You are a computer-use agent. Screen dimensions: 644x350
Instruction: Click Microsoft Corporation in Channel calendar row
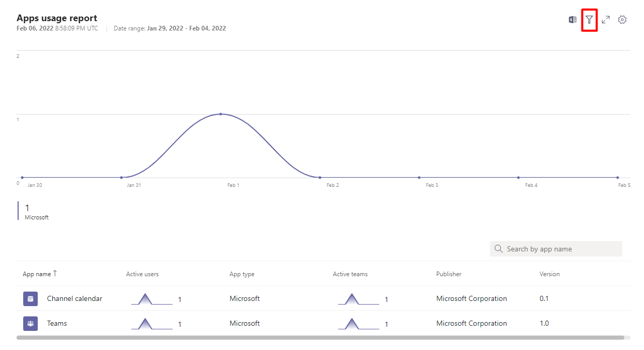click(471, 299)
